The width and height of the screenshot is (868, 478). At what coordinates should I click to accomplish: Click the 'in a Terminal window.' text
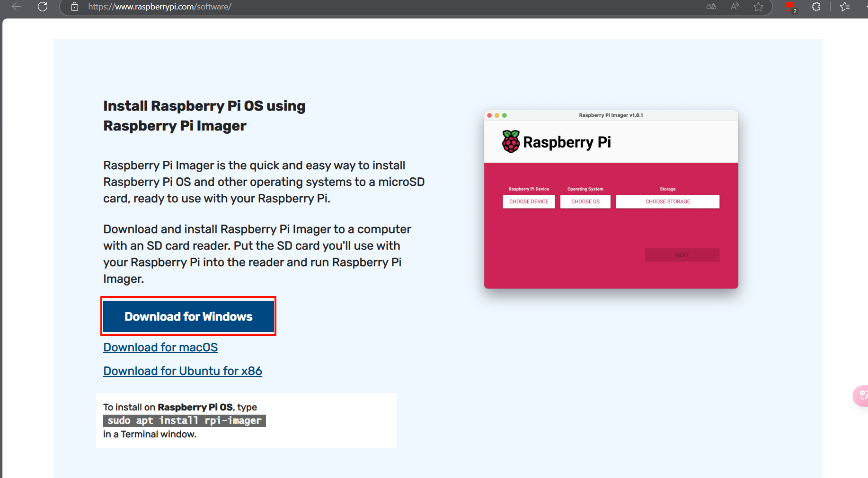[150, 434]
